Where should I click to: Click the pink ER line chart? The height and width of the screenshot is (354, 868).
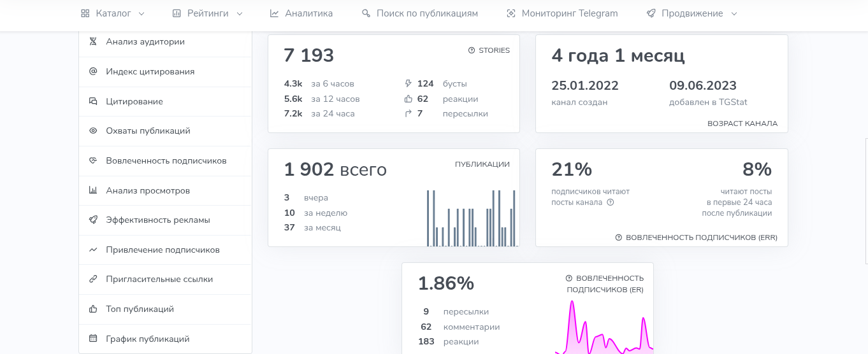click(604, 326)
